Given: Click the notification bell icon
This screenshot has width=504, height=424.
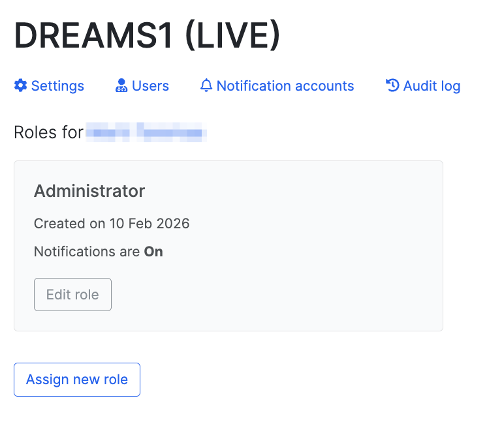Looking at the screenshot, I should (x=206, y=85).
